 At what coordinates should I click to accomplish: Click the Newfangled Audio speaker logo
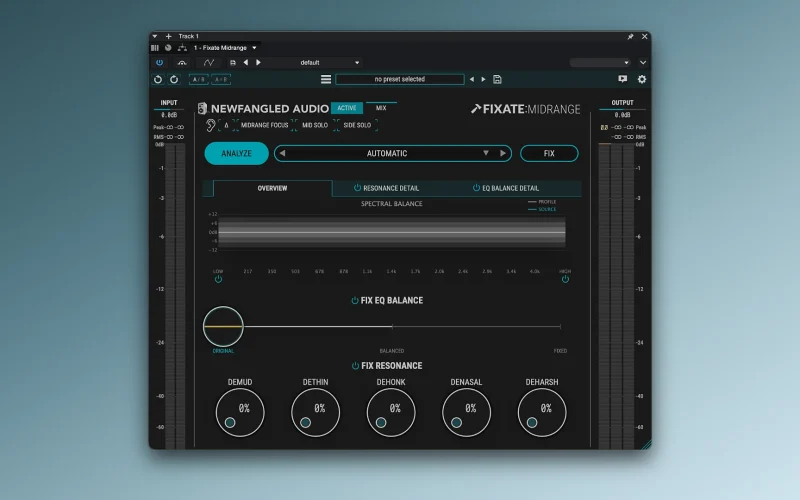click(203, 108)
